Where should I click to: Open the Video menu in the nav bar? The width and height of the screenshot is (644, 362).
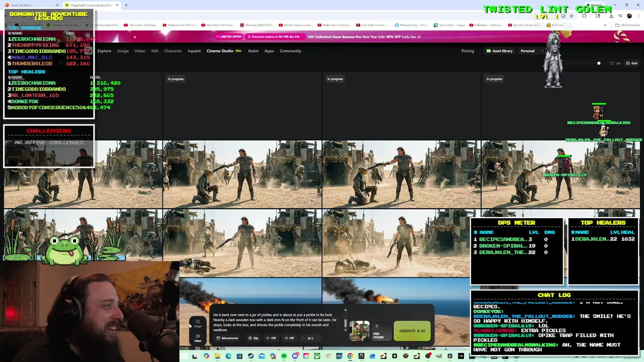[140, 51]
